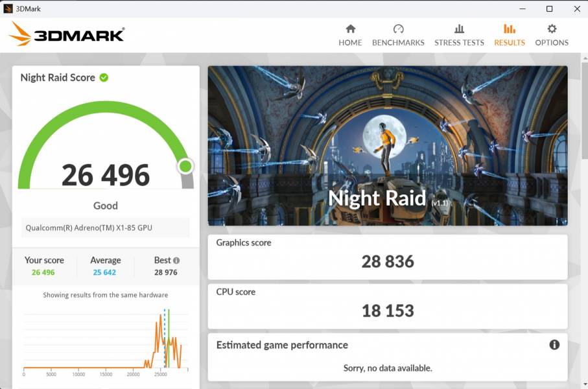Click the vertical scrollbar thumb
Screen dimensions: 588x389
pos(585,111)
